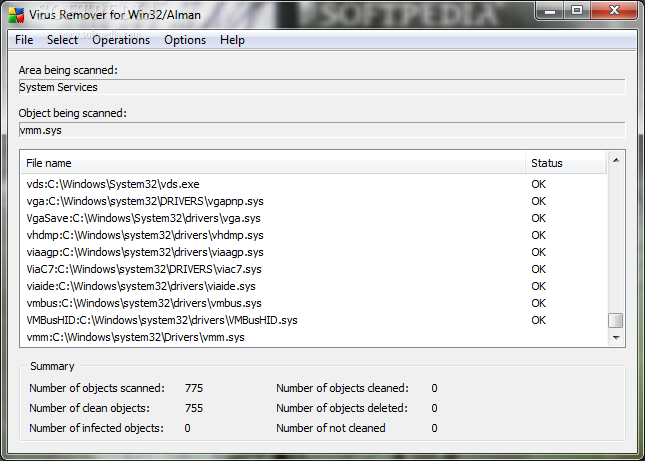Click OK status of VMBusHID.sys row
Viewport: 645px width, 461px height.
pyautogui.click(x=538, y=320)
